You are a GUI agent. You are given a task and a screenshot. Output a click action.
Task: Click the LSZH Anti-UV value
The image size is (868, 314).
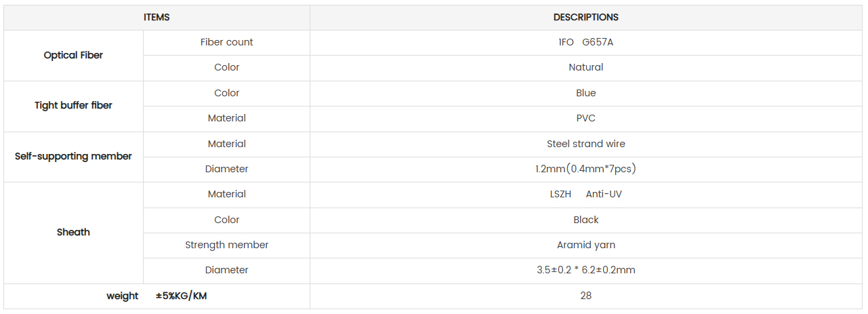(x=586, y=194)
